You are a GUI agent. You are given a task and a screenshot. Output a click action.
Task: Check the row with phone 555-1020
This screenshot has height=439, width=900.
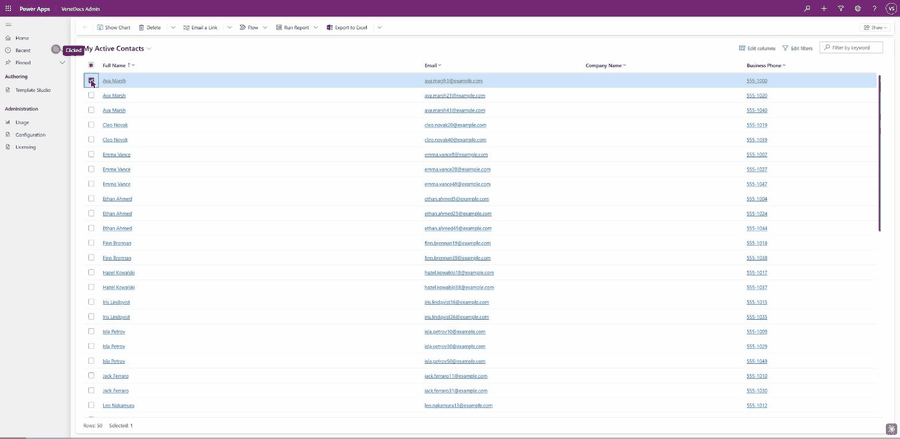click(91, 95)
